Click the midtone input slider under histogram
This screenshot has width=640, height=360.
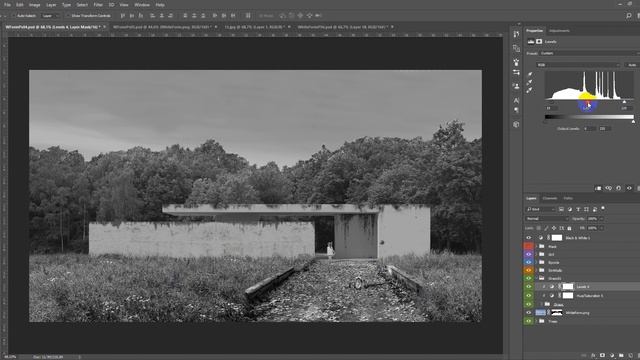point(587,102)
